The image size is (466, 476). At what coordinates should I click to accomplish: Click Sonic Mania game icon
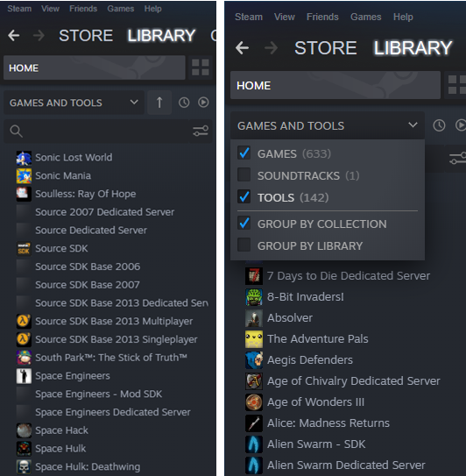tap(24, 176)
